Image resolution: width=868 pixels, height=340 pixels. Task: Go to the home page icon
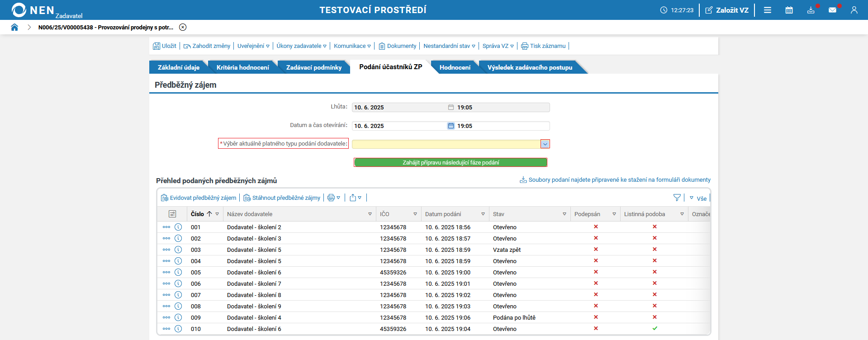tap(14, 27)
